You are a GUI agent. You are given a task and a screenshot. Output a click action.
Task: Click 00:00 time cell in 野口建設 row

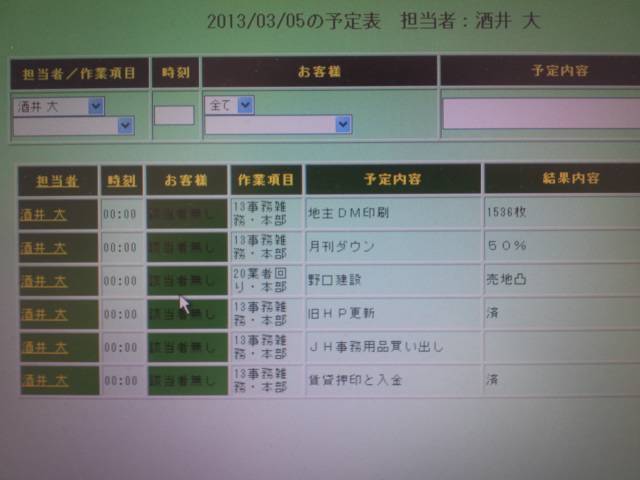(x=122, y=281)
